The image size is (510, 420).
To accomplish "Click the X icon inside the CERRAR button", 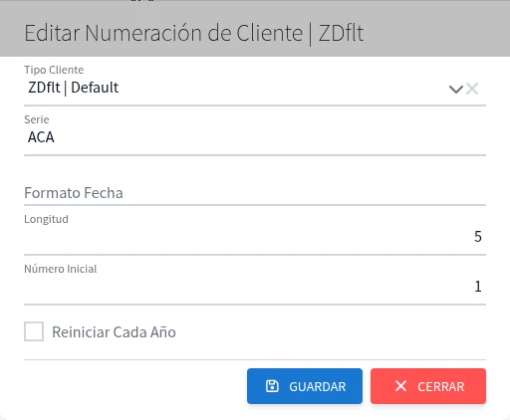I will tap(400, 386).
